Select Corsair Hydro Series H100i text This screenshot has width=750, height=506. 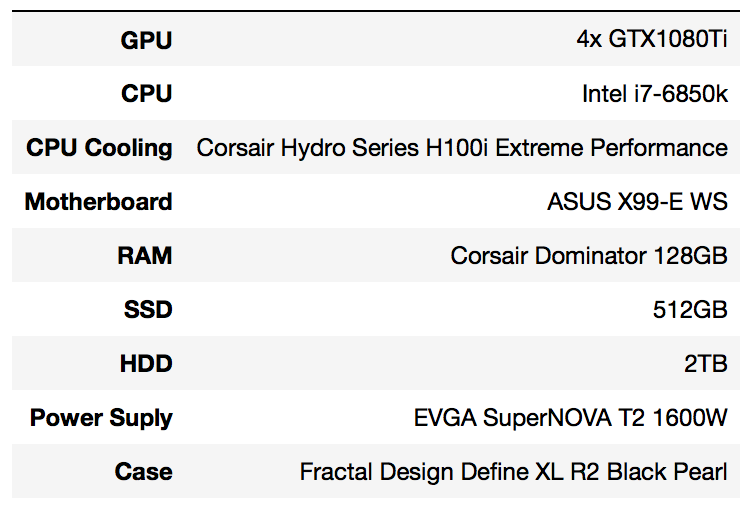[342, 148]
